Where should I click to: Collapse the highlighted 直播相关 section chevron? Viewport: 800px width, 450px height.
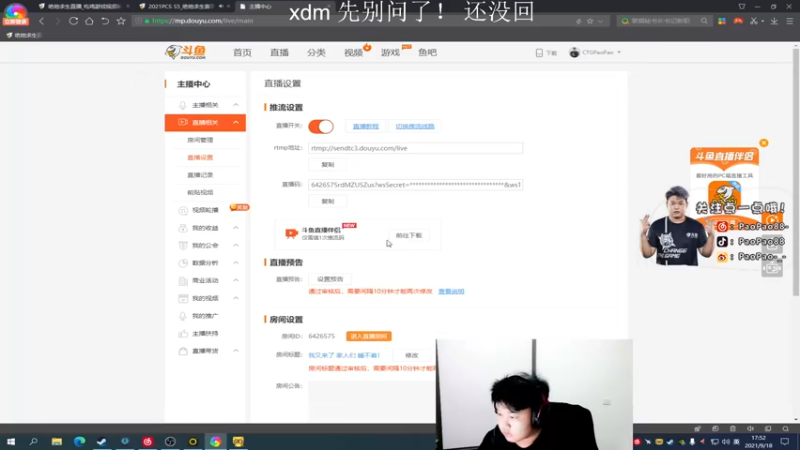tap(236, 122)
